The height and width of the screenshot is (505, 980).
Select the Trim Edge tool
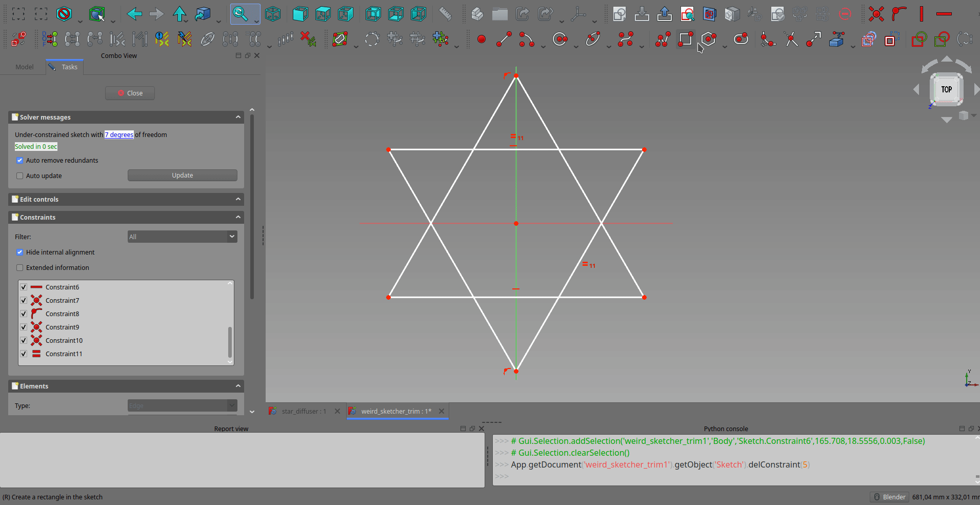pos(791,39)
